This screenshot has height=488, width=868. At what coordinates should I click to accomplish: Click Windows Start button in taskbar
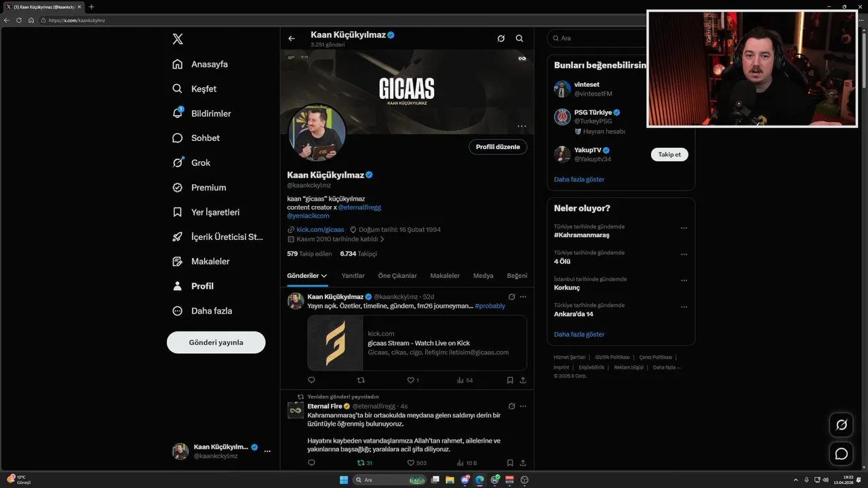(344, 480)
